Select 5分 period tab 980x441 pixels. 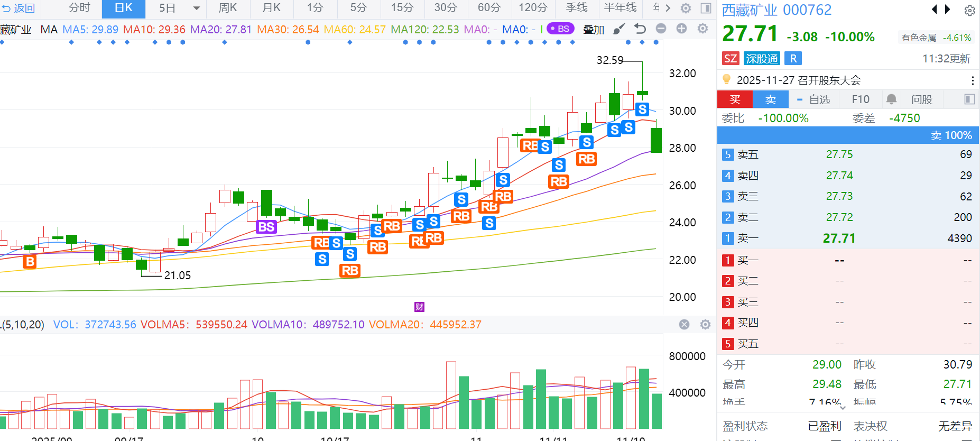358,8
